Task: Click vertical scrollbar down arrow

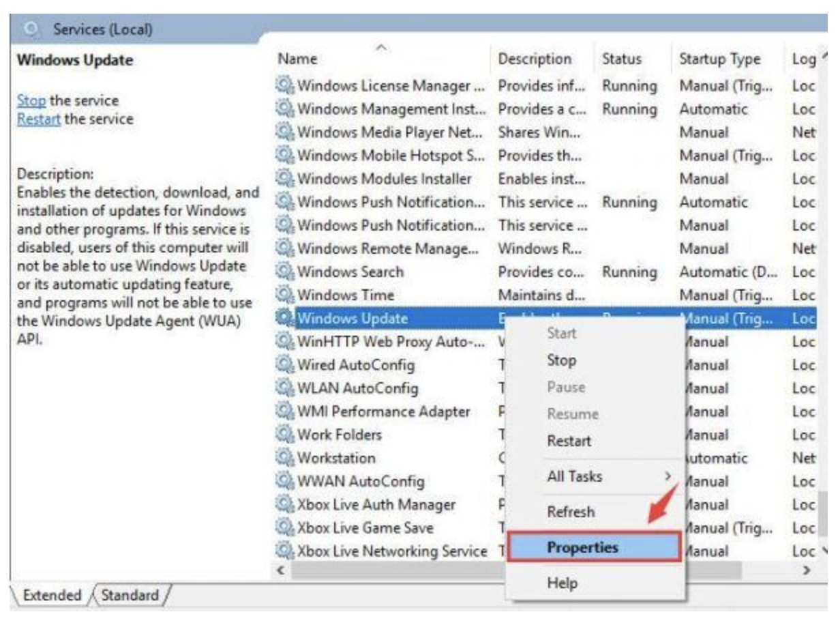Action: point(824,551)
